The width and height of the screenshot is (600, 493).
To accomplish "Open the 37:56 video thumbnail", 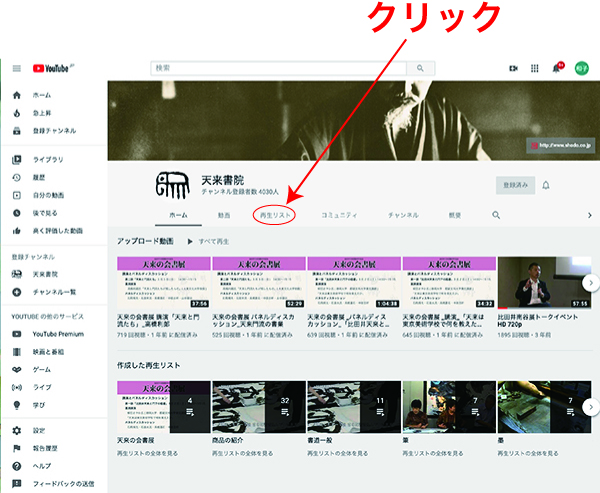I will pyautogui.click(x=163, y=283).
